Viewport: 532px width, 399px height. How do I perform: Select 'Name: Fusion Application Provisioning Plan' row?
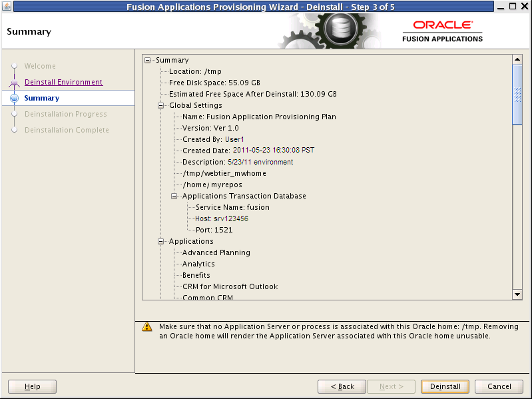pos(259,117)
